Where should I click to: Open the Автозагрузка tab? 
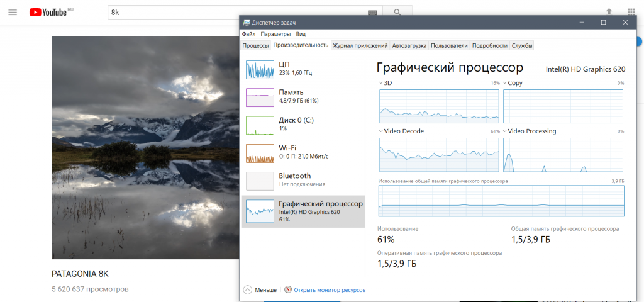tap(409, 45)
